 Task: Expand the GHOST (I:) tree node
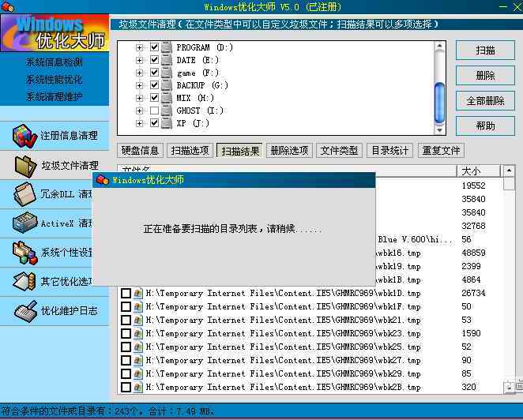pyautogui.click(x=139, y=111)
